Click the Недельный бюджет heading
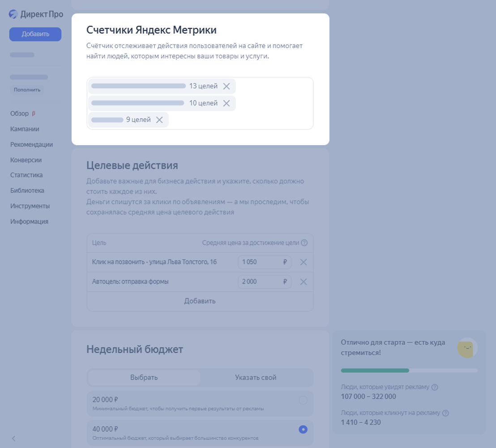 tap(135, 349)
